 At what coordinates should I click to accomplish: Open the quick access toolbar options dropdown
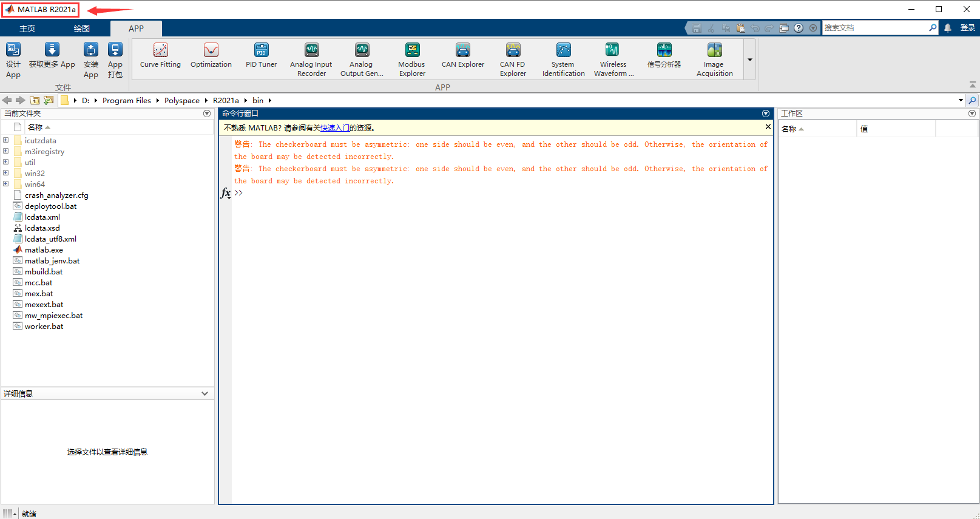pos(813,28)
